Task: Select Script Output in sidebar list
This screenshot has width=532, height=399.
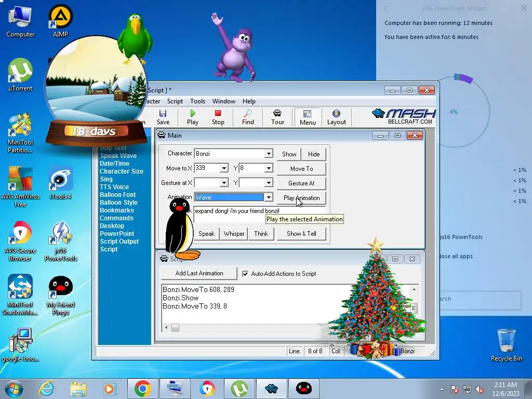Action: 119,242
